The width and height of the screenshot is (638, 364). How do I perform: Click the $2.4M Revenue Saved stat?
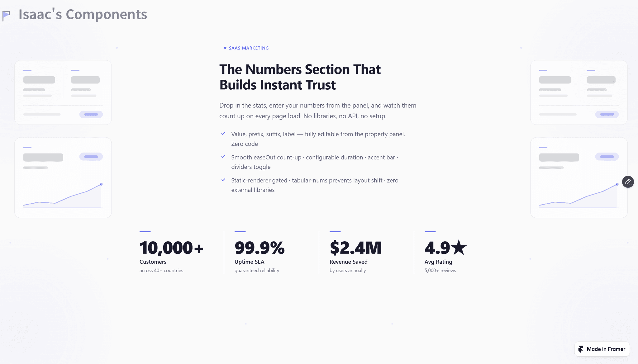click(x=355, y=253)
